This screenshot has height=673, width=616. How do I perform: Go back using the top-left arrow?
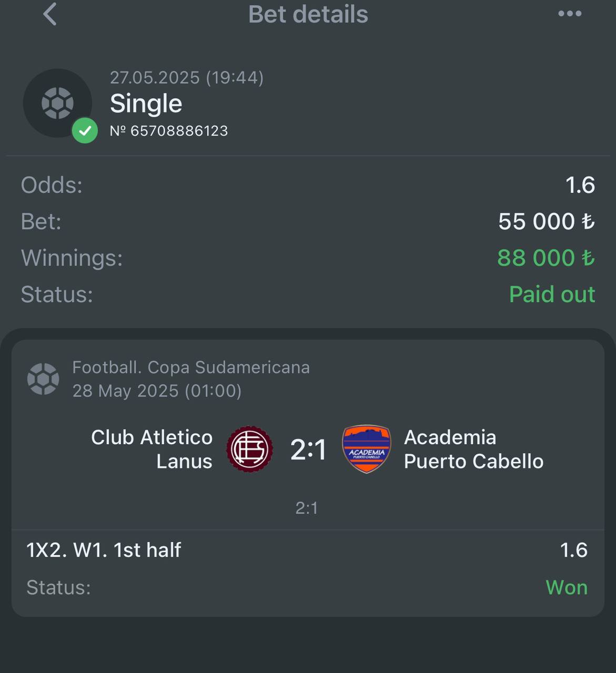49,14
